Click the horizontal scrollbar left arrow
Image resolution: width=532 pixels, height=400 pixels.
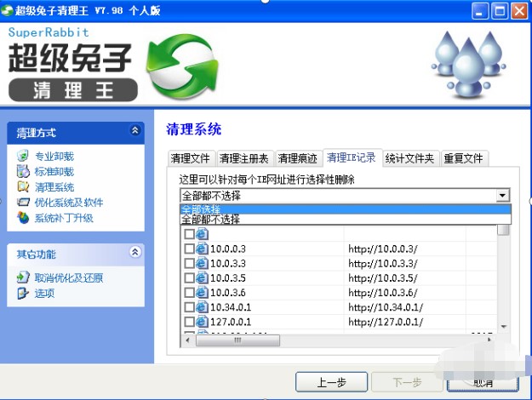187,340
